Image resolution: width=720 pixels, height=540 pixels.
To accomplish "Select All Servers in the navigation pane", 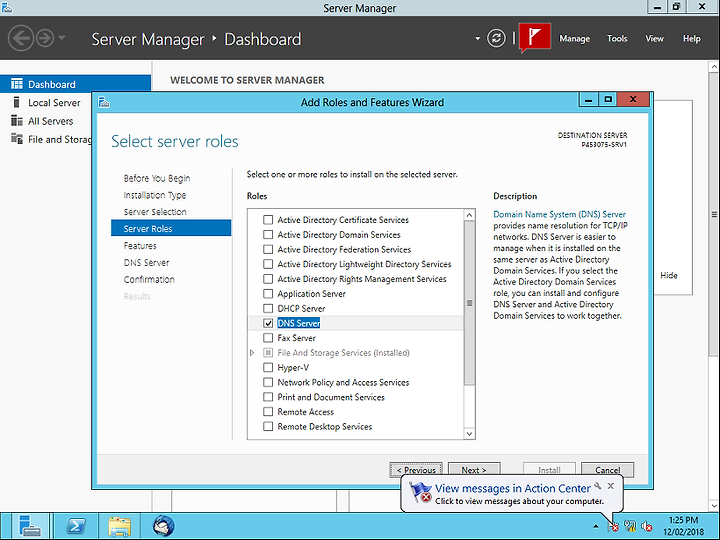I will coord(51,121).
